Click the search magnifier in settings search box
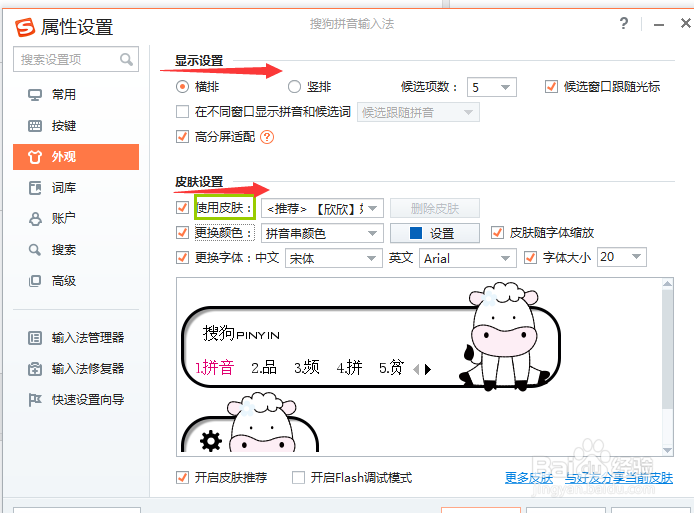The width and height of the screenshot is (694, 513). (126, 59)
